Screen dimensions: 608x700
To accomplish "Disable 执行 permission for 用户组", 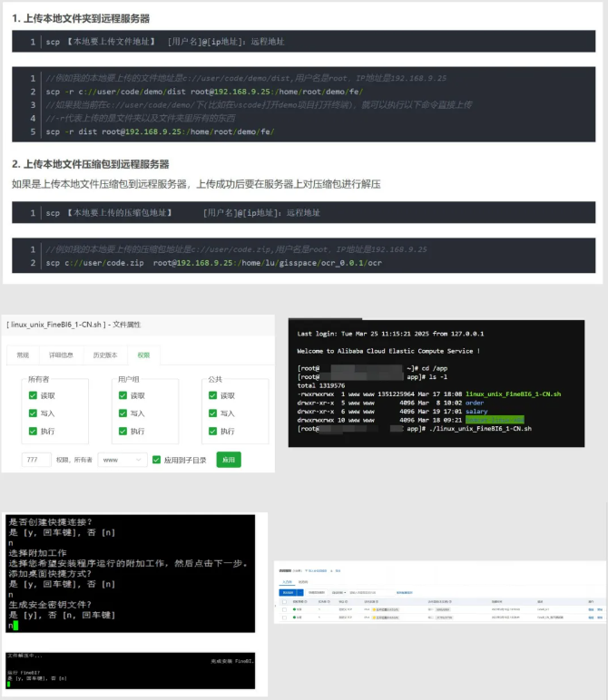I will point(123,431).
